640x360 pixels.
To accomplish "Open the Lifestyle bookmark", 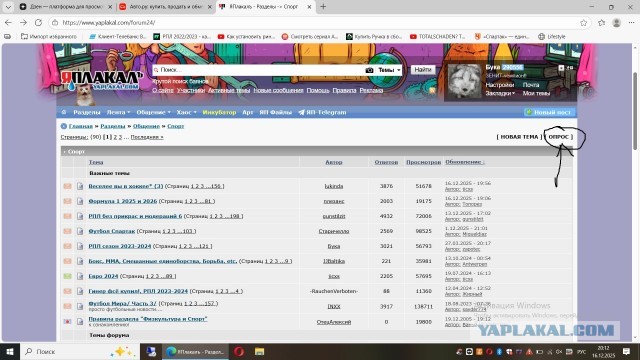I will (x=552, y=36).
